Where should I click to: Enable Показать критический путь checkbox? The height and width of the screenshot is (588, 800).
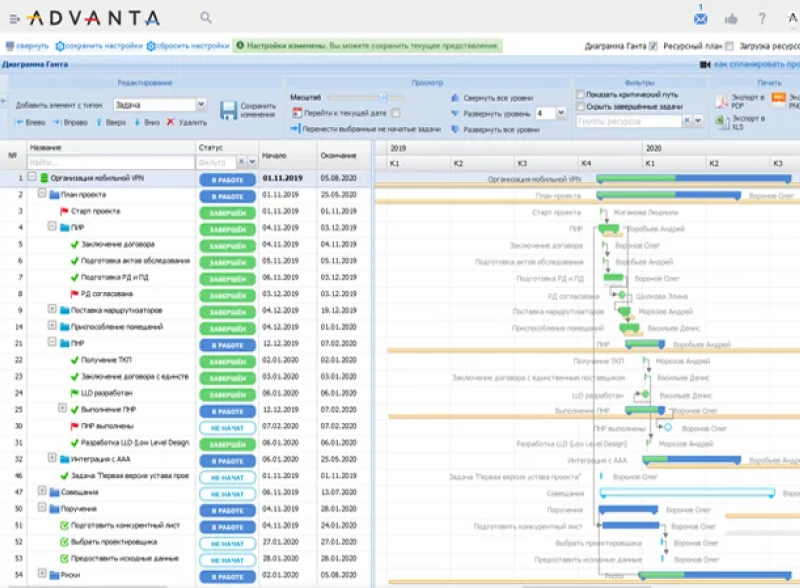[581, 94]
